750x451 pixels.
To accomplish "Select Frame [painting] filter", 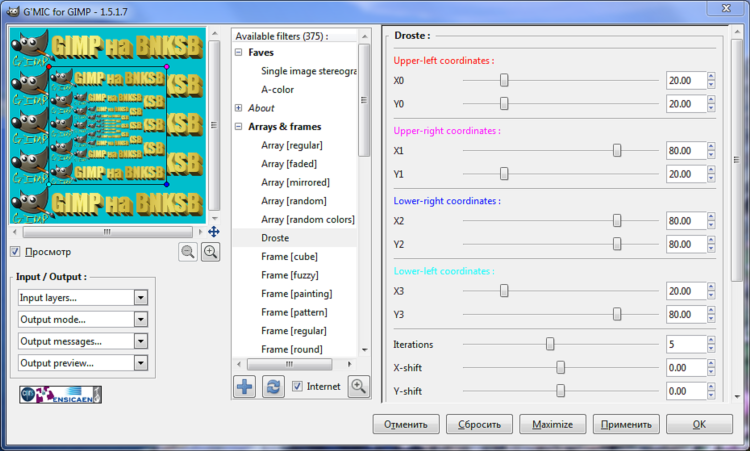I will point(297,294).
